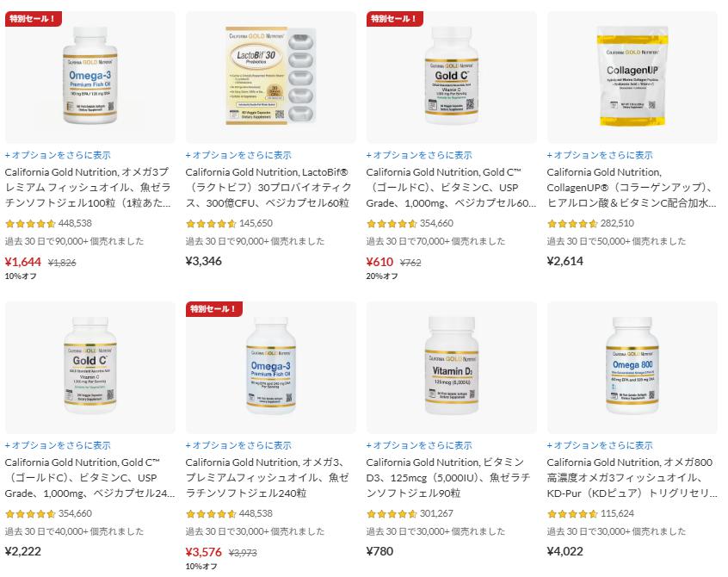Screen dimensions: 728x577
Task: Open the Omega-3 240 softgels title link
Action: tap(268, 478)
